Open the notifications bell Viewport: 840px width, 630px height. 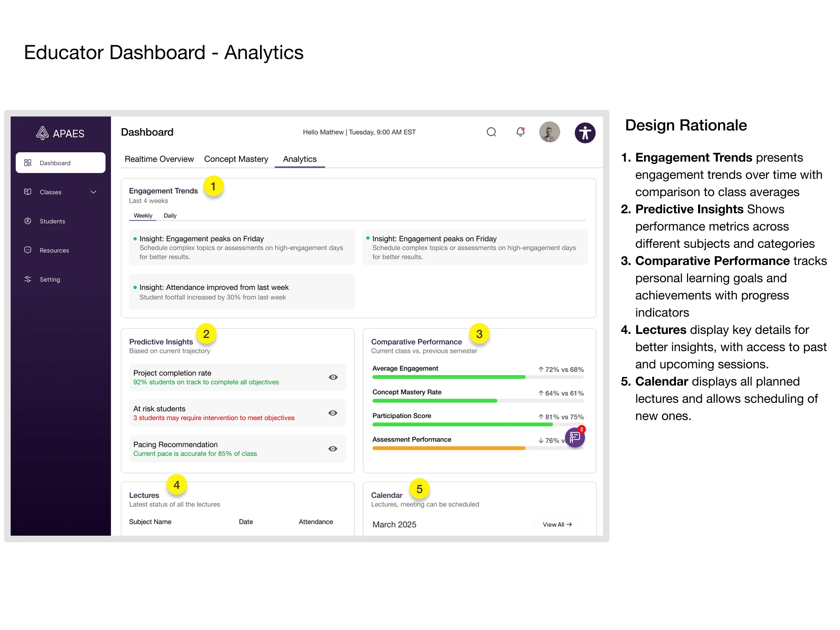(520, 132)
